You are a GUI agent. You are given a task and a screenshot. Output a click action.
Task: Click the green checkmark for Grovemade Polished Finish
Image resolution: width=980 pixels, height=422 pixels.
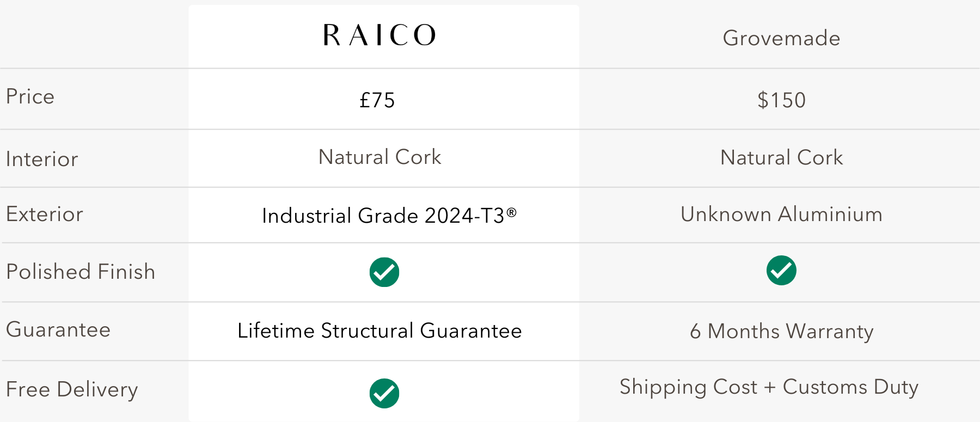(x=781, y=271)
